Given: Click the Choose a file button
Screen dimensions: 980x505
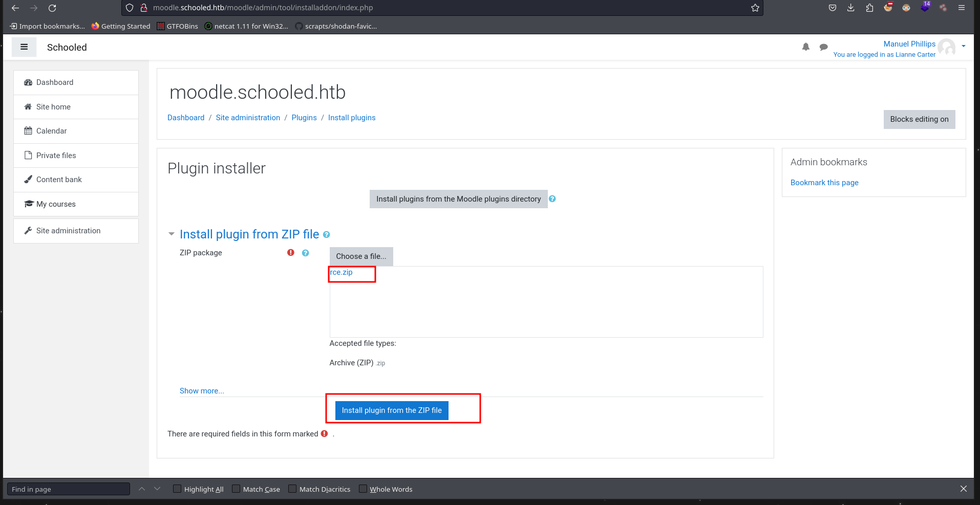Looking at the screenshot, I should point(361,256).
